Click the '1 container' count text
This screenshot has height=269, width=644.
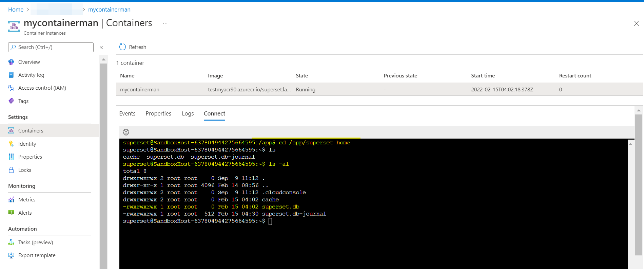[130, 63]
